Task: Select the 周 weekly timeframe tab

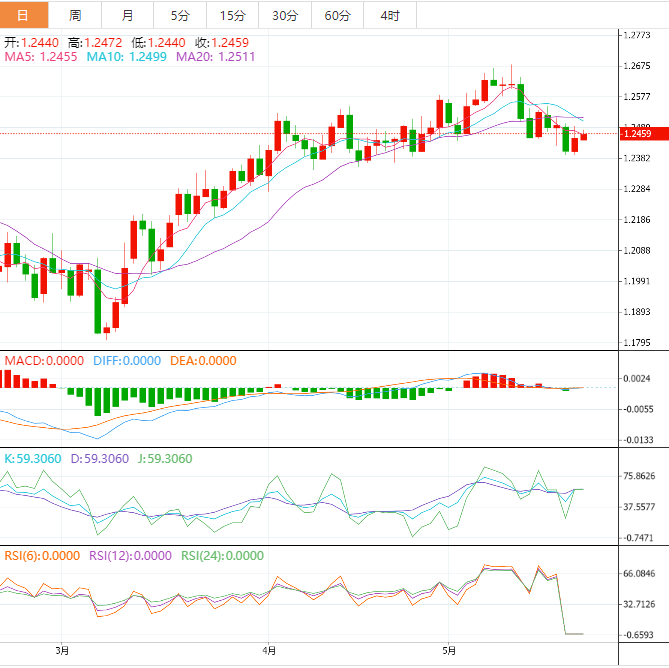Action: pyautogui.click(x=75, y=15)
